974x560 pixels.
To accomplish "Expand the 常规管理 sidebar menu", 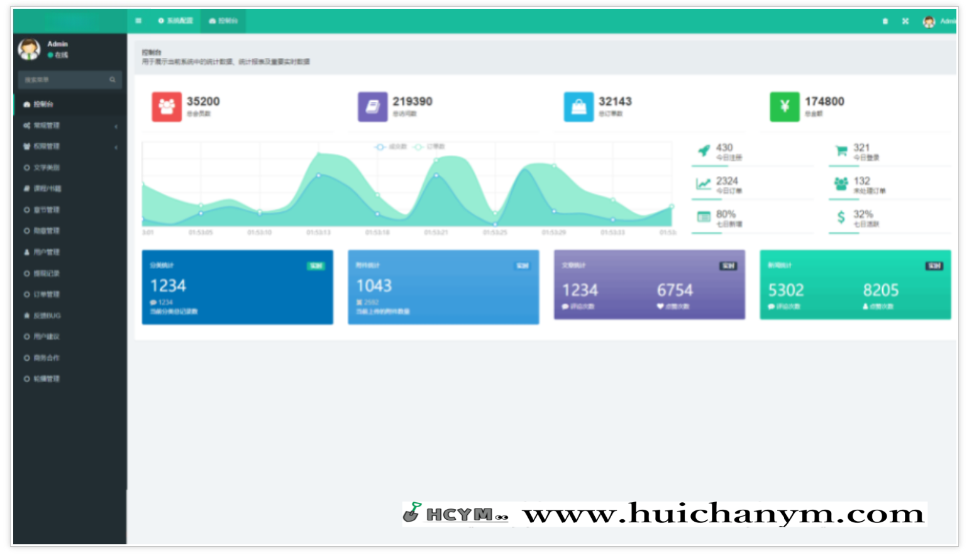I will (x=69, y=126).
